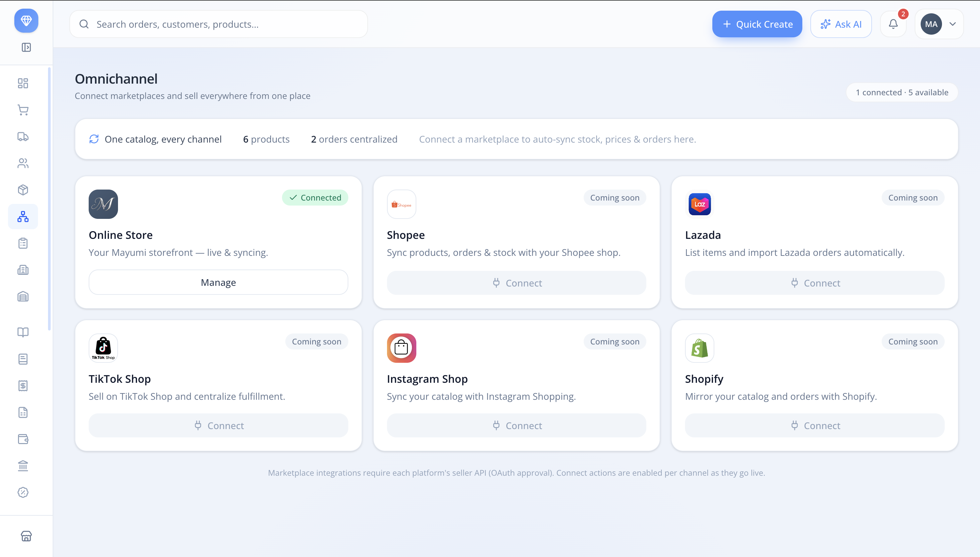Open the dashboard grid icon in sidebar
Image resolution: width=980 pixels, height=557 pixels.
point(23,83)
